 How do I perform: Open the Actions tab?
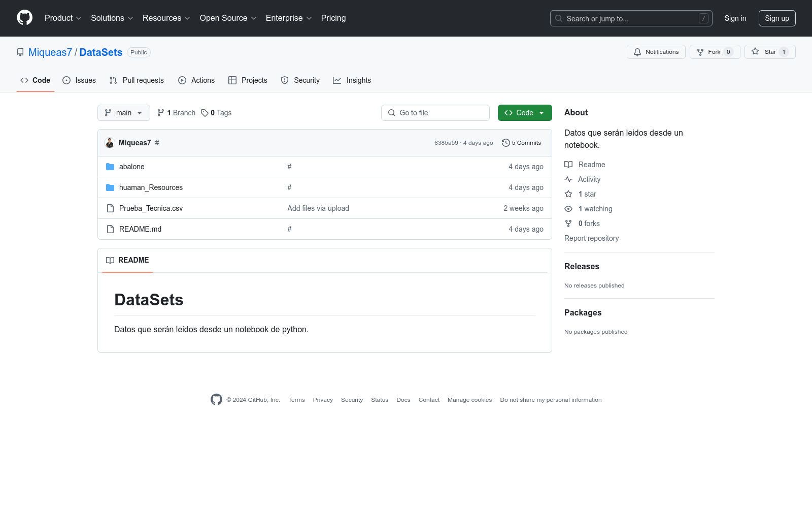click(x=196, y=80)
